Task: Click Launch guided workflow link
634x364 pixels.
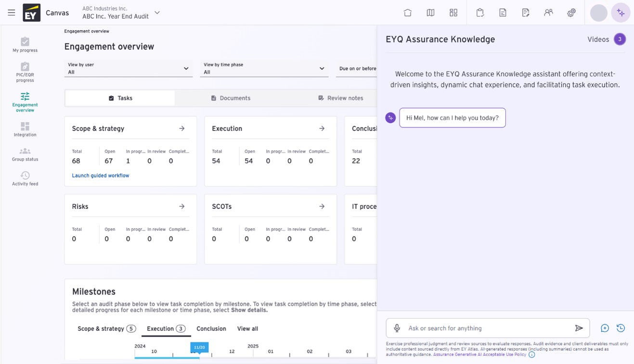Action: [x=101, y=176]
